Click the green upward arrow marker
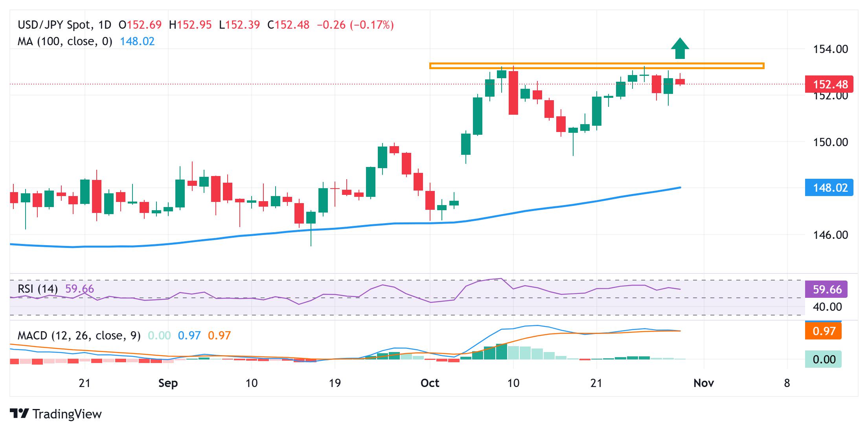The height and width of the screenshot is (431, 868). coord(680,49)
